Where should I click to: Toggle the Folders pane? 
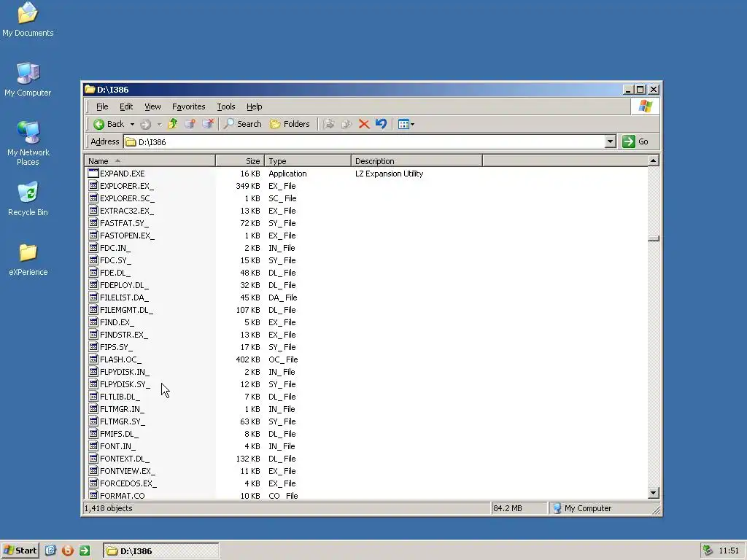289,124
